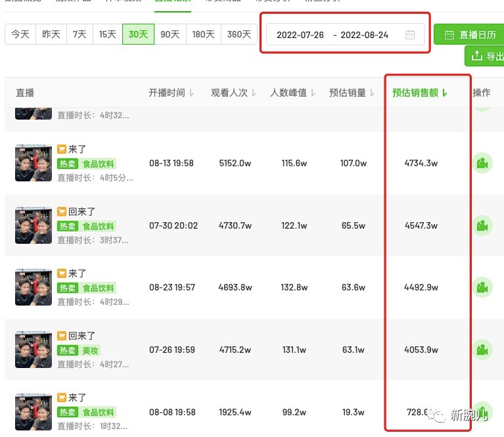Image resolution: width=504 pixels, height=437 pixels.
Task: Sort by 预估销售额 column
Action: coord(419,93)
